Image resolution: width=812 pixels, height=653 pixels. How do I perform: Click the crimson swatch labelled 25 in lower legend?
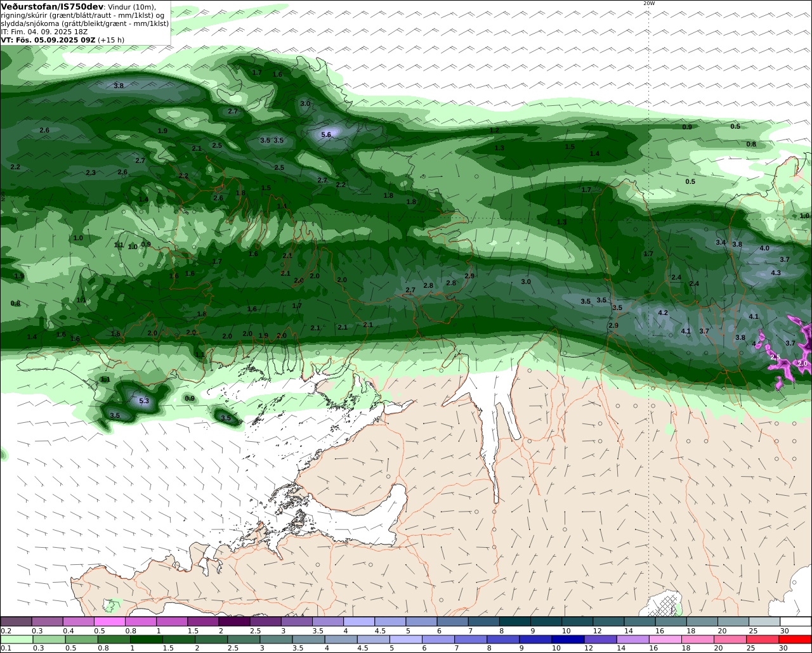click(763, 639)
